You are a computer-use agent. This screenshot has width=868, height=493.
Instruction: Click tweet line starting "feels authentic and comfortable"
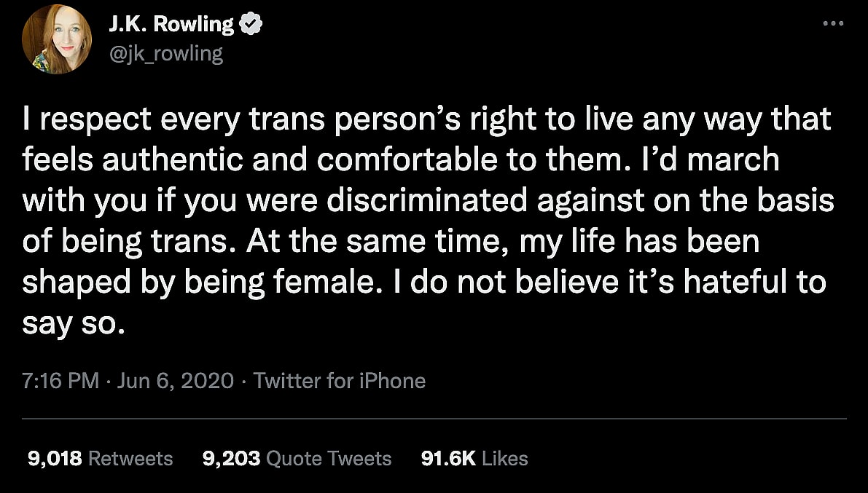click(x=401, y=160)
